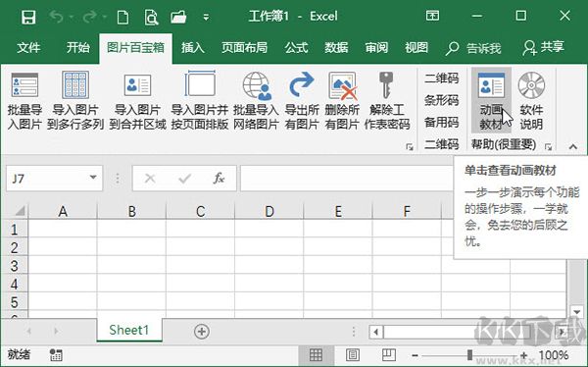
Task: Click the Undo arrow
Action: coord(57,17)
